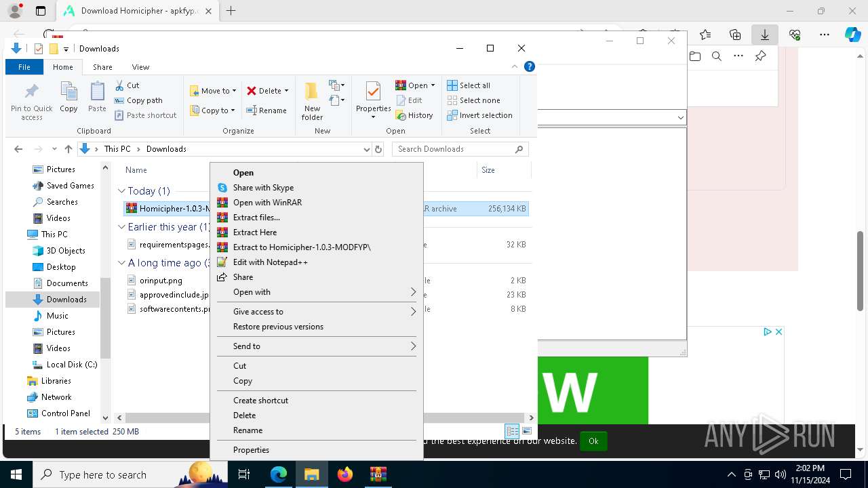Viewport: 868px width, 488px height.
Task: Select Music in navigation pane
Action: [x=57, y=316]
